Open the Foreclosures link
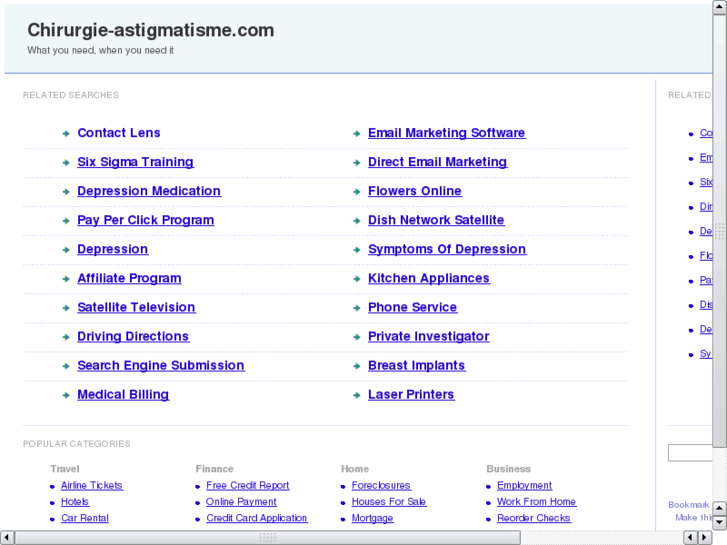Screen dimensions: 727x545 (x=381, y=486)
